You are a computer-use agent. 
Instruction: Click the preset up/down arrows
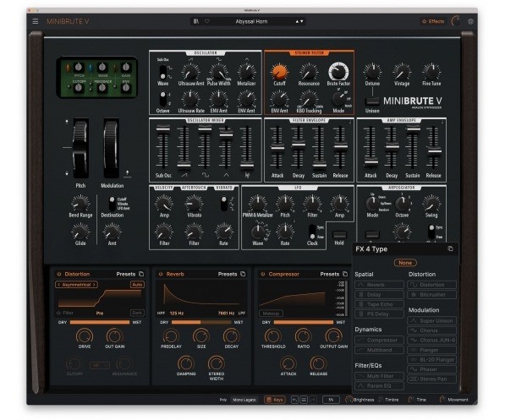coord(299,21)
